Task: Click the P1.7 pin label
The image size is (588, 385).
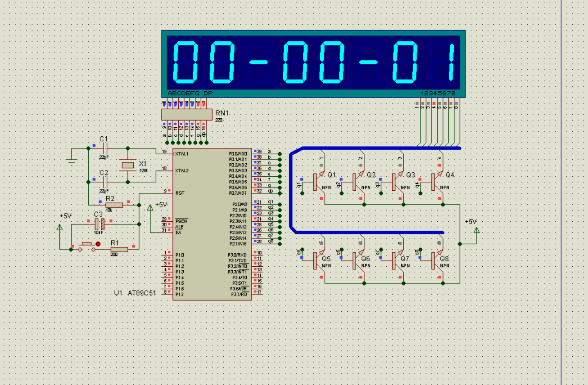Action: (x=180, y=294)
